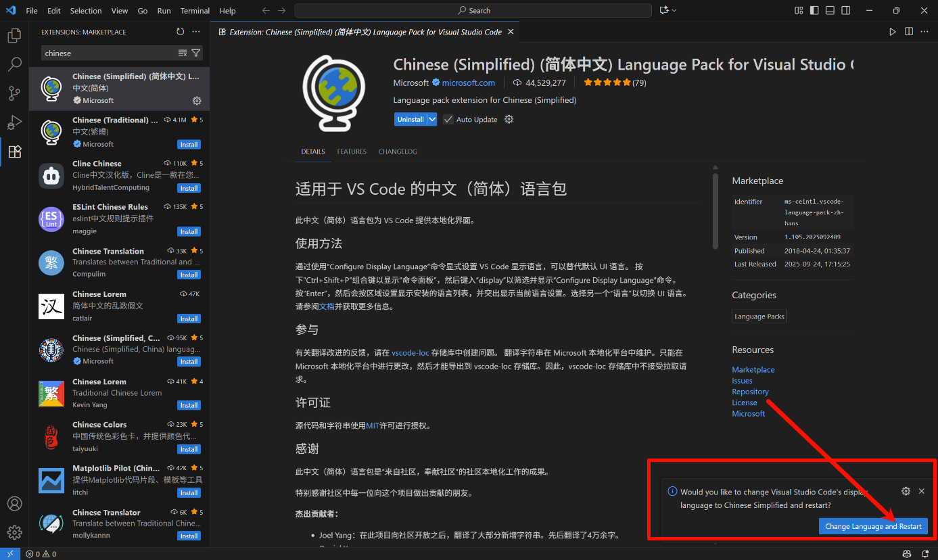The image size is (938, 560).
Task: Open the Repository resource link
Action: coord(750,392)
